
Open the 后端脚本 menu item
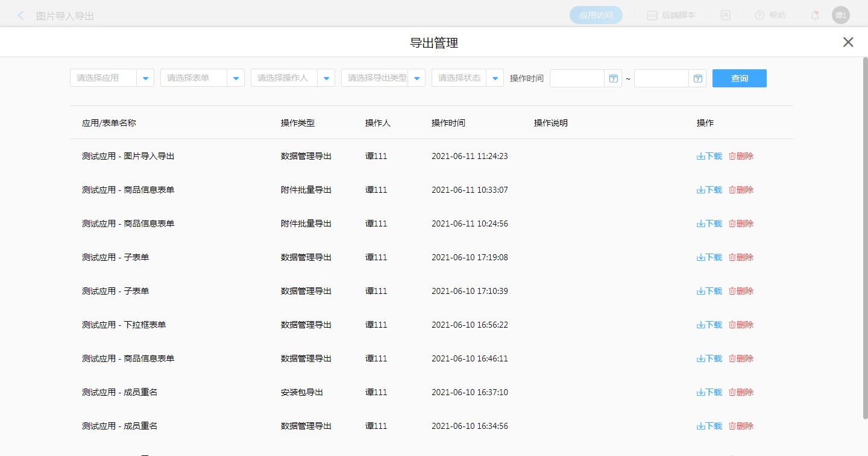(x=671, y=16)
